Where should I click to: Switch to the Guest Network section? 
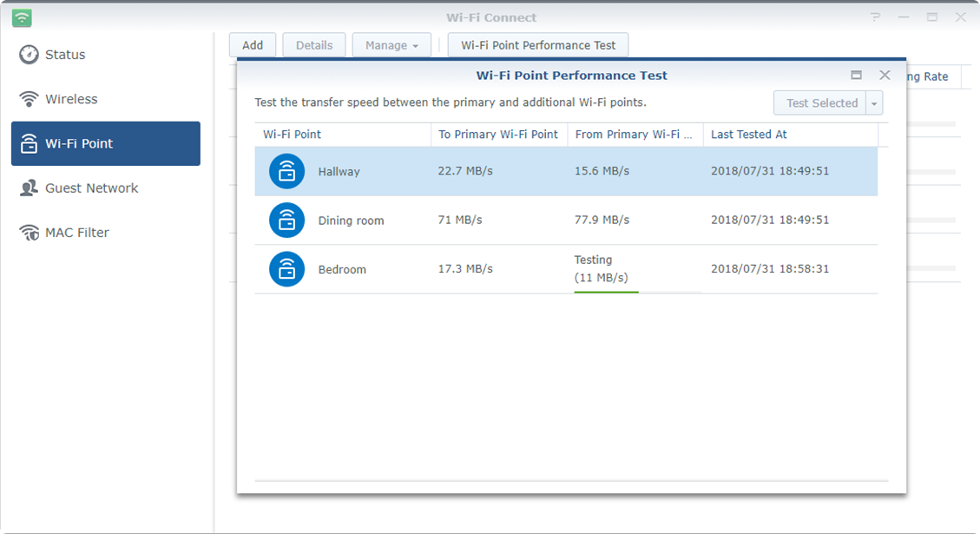pos(91,188)
